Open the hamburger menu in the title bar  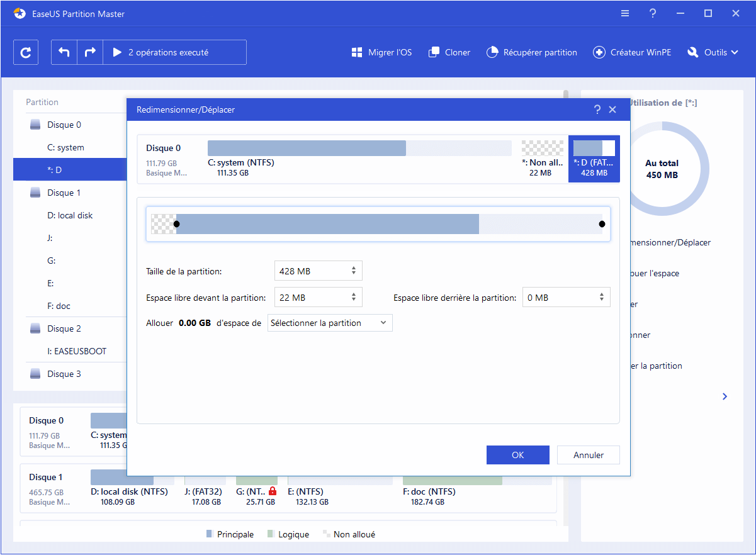[624, 13]
